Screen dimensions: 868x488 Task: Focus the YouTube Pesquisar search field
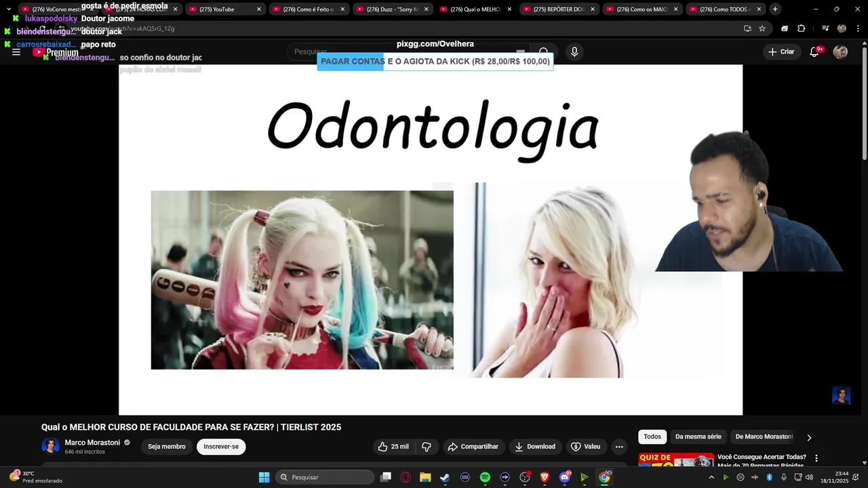click(x=407, y=52)
